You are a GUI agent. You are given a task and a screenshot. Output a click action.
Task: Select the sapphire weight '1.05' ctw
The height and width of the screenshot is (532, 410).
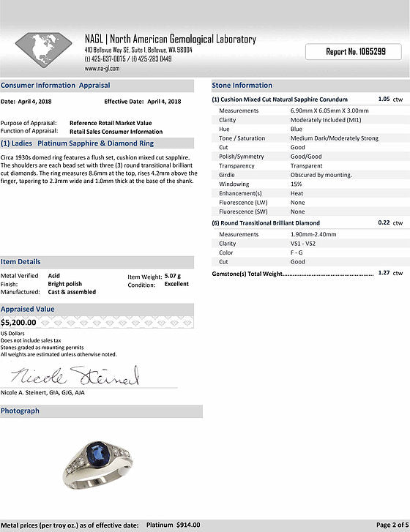[384, 99]
